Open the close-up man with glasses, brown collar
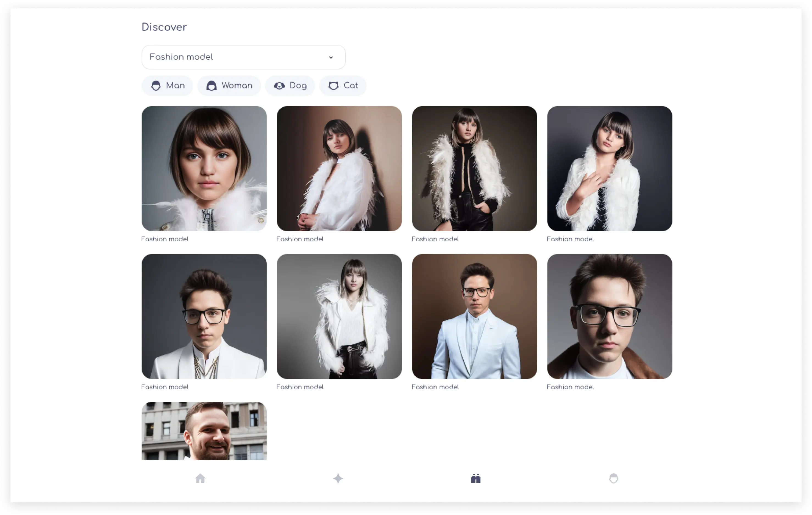The height and width of the screenshot is (515, 812). coord(610,316)
